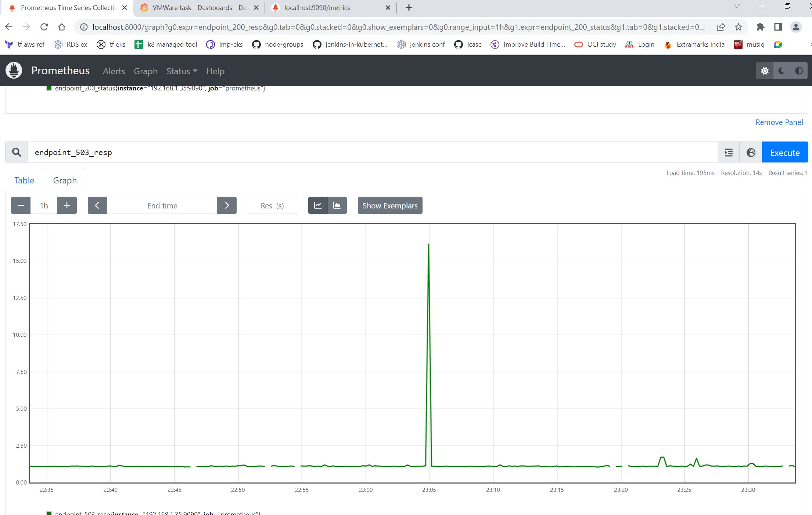Image resolution: width=812 pixels, height=515 pixels.
Task: Expand the Status dropdown menu
Action: (182, 71)
